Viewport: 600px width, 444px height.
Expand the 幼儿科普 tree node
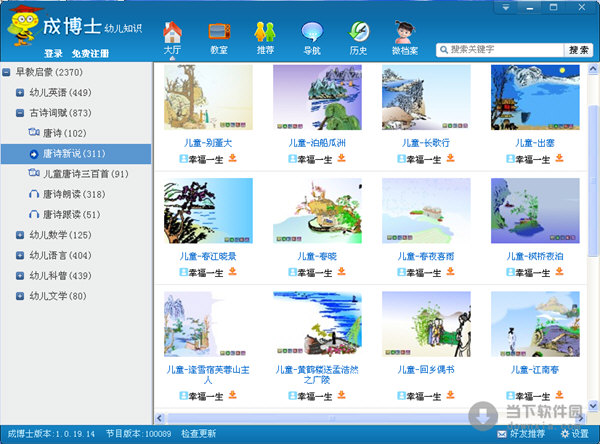pos(20,276)
